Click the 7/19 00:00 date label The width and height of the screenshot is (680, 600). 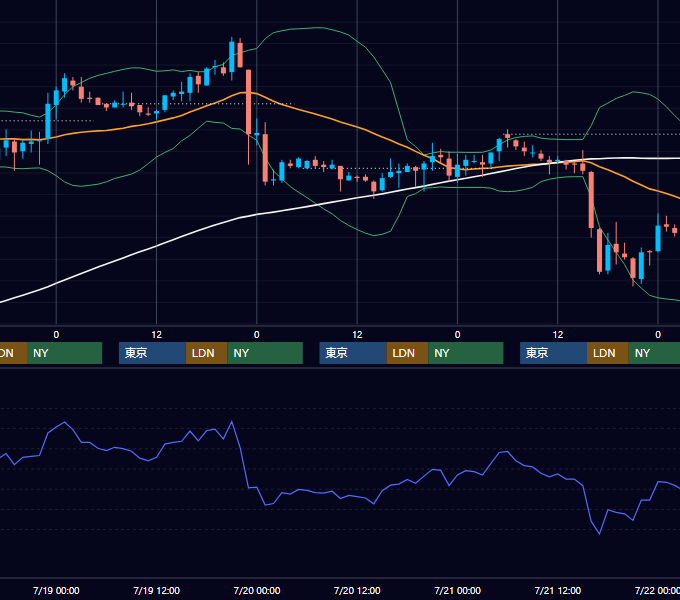[x=56, y=590]
